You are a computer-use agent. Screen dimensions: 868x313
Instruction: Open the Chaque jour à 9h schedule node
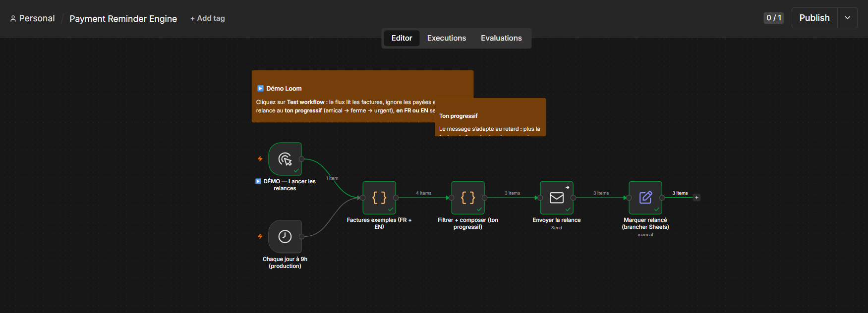pos(285,236)
